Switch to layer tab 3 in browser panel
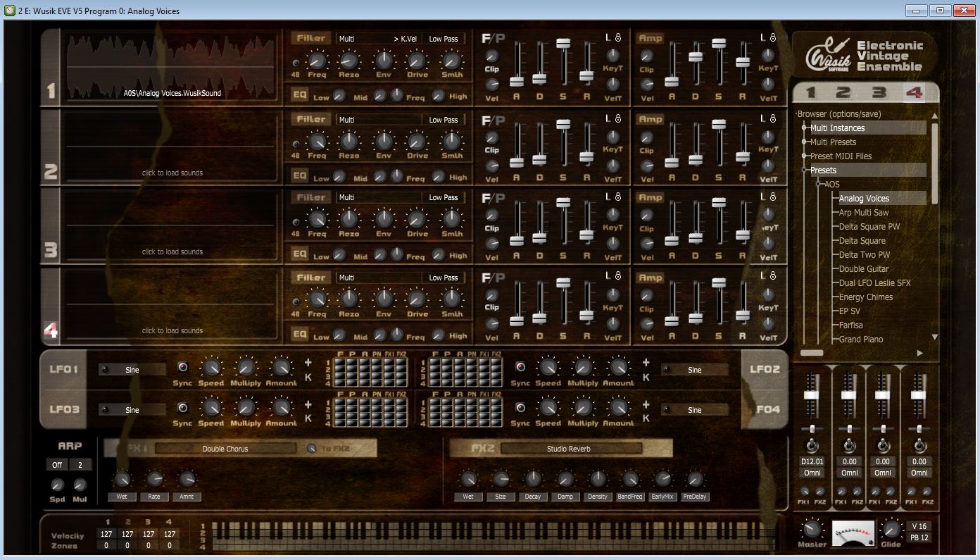This screenshot has width=980, height=560. (x=879, y=92)
